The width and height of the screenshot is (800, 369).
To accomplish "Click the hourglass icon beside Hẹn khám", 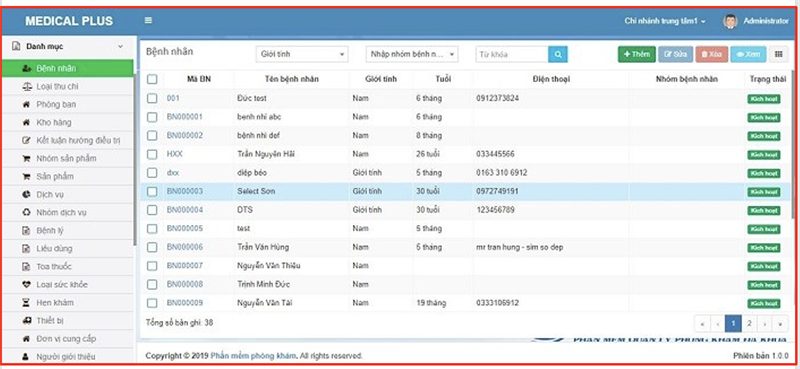I will 27,303.
